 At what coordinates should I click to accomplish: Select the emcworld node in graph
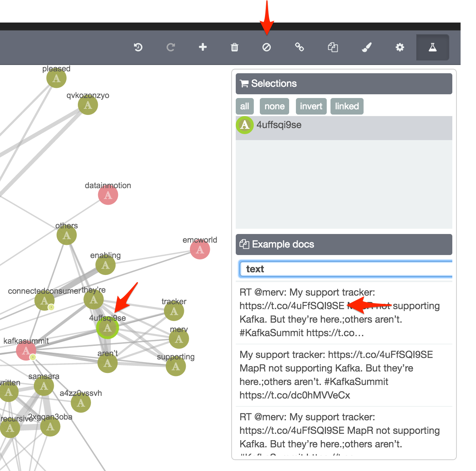[x=200, y=249]
